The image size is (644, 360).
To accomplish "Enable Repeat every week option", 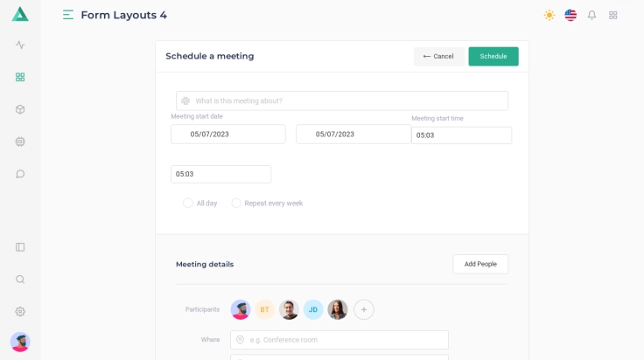I will tap(236, 203).
